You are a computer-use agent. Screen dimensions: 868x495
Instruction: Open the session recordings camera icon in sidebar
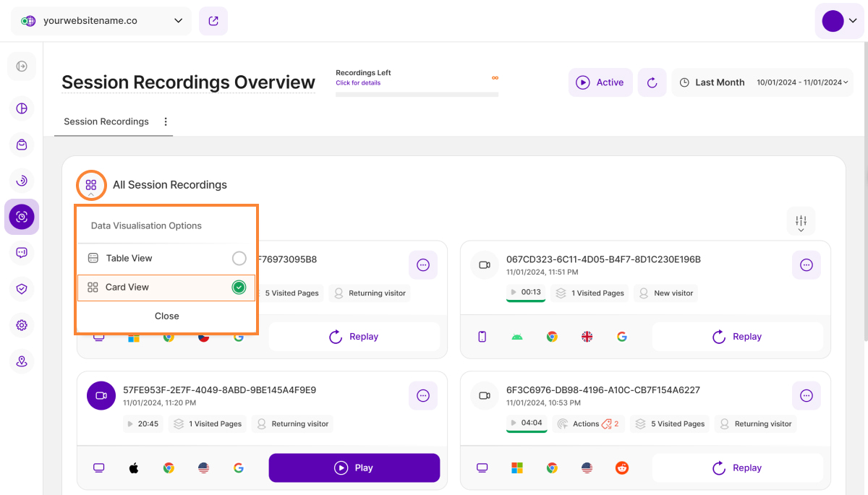click(22, 217)
